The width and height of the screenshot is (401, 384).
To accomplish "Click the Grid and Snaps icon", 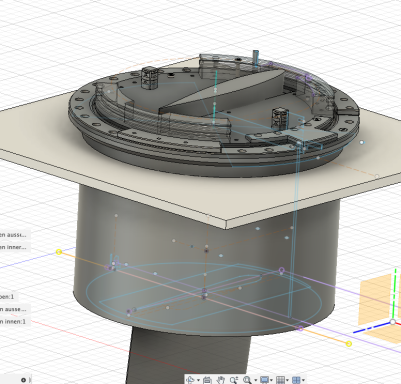I will pos(281,380).
